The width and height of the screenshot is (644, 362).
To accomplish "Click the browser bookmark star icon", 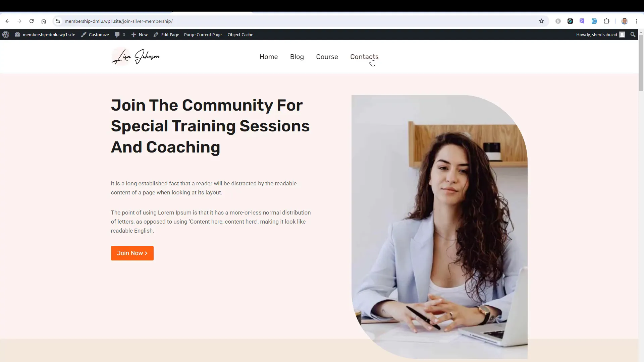I will click(x=541, y=21).
